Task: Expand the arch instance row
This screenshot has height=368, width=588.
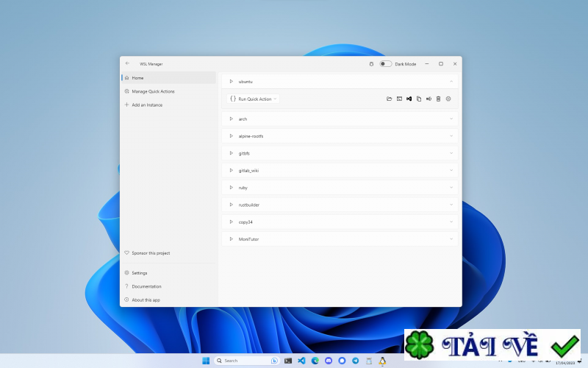Action: tap(451, 118)
